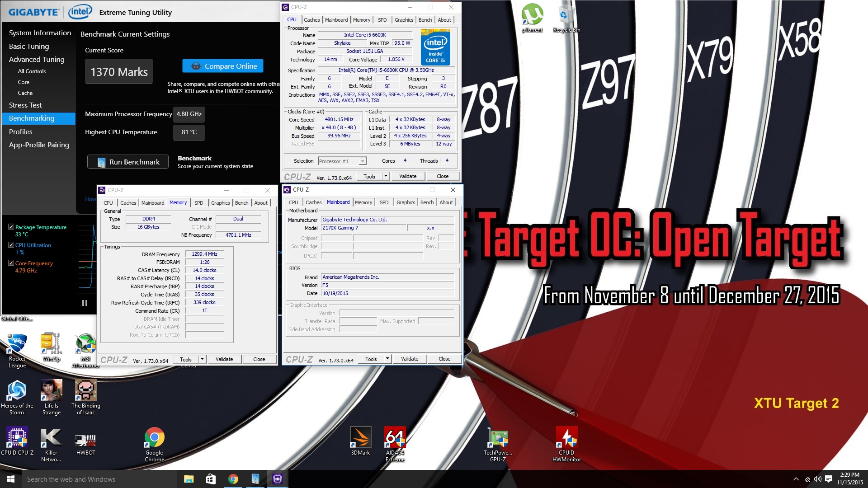Open Bench tab in top CPU-Z window

[x=425, y=20]
